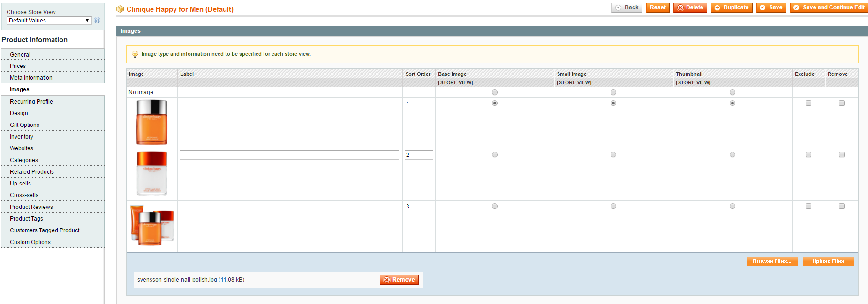Open the Related Products tab
The width and height of the screenshot is (868, 304).
[x=53, y=171]
